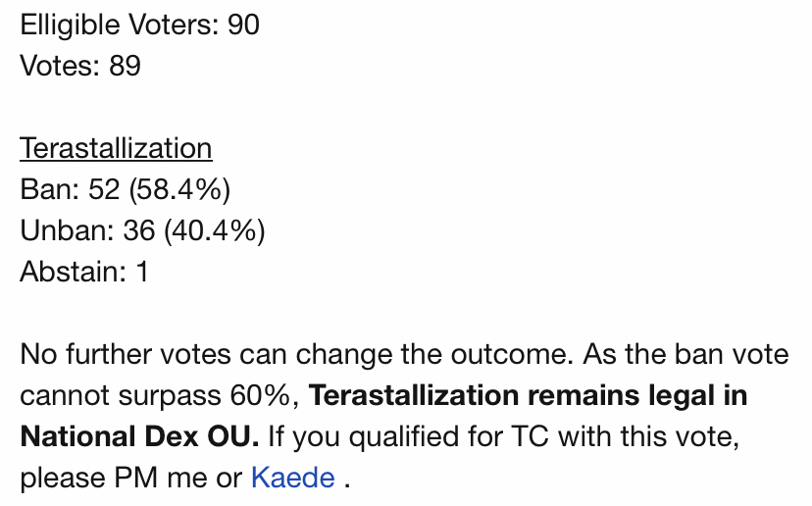Click the underlined Terastallization heading
This screenshot has height=506, width=812.
pos(116,149)
